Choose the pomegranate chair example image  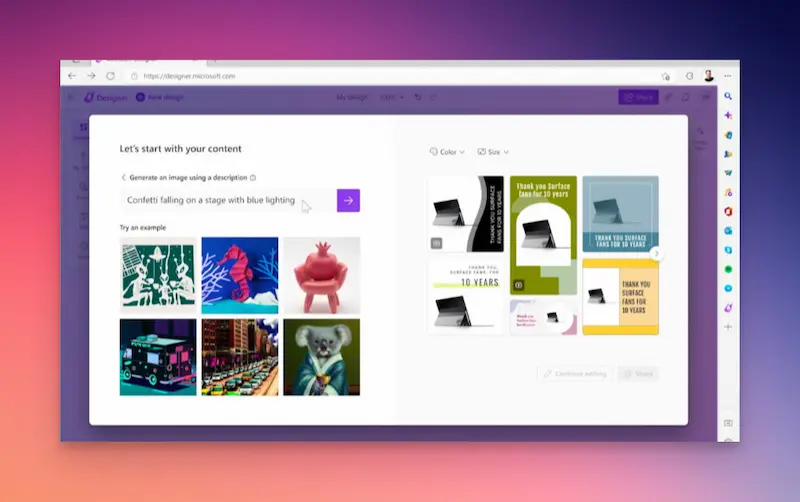[x=321, y=275]
